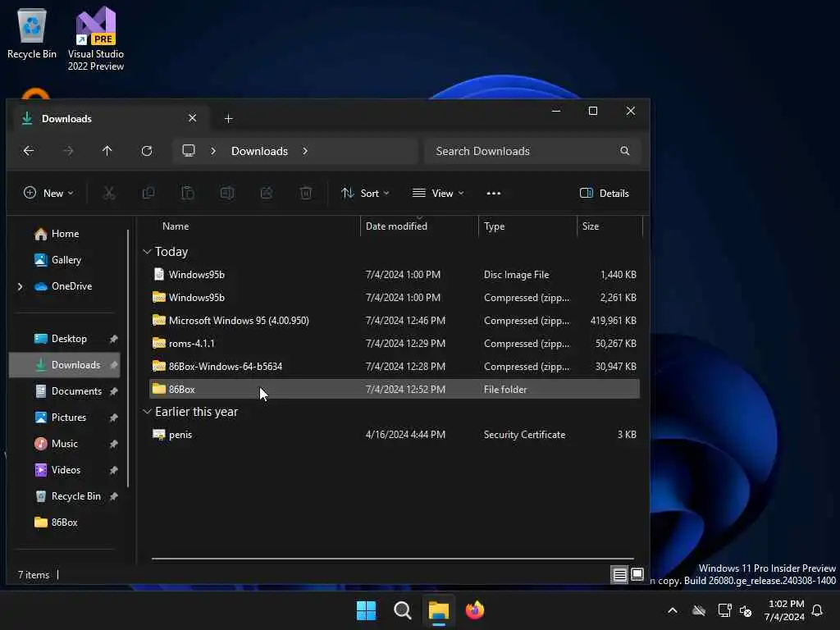
Task: Click the Delete trash icon in toolbar
Action: click(306, 193)
